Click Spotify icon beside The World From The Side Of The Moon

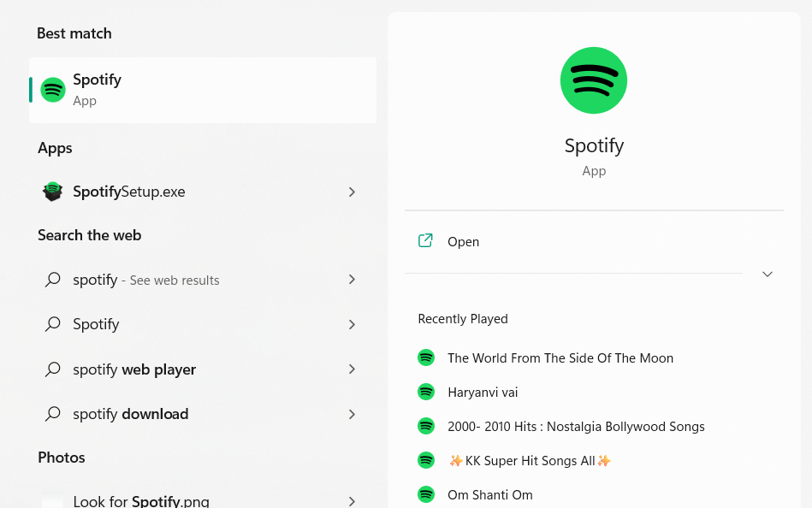[x=426, y=357]
